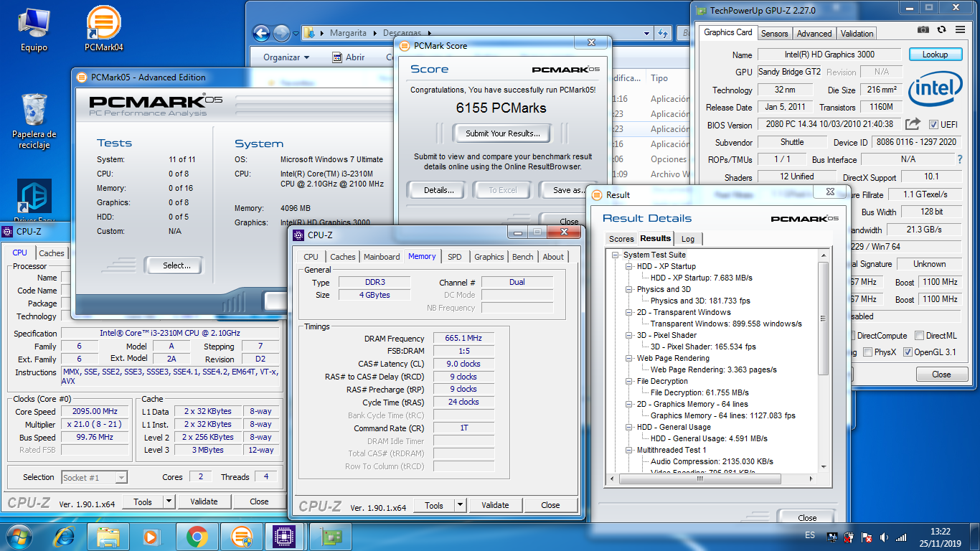Switch to the Mainboard tab in CPU-Z
Image resolution: width=980 pixels, height=551 pixels.
tap(382, 257)
